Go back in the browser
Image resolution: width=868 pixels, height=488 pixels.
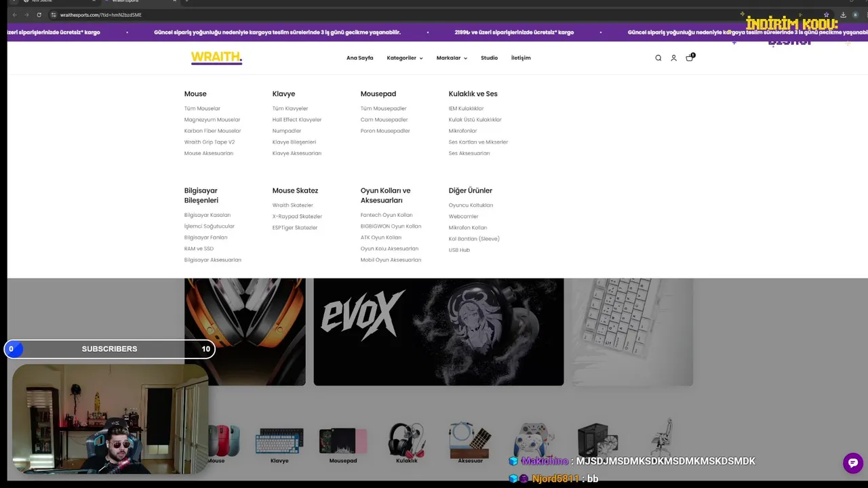pyautogui.click(x=14, y=15)
